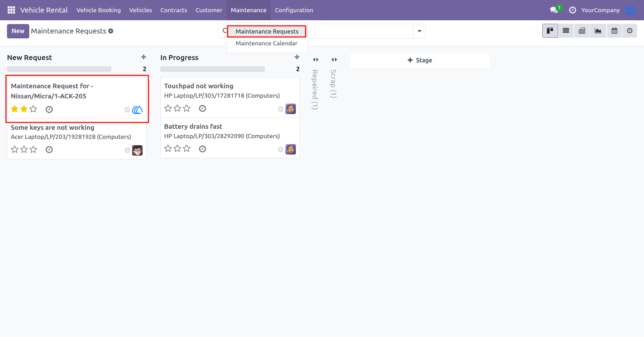Open the Vehicles menu
Screen dimensions: 644x337
[x=140, y=10]
